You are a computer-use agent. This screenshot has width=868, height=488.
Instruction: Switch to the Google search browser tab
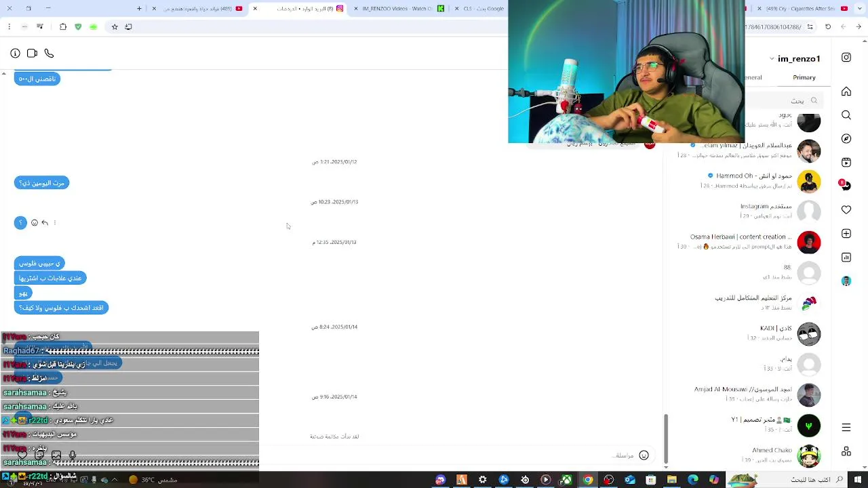(x=478, y=9)
